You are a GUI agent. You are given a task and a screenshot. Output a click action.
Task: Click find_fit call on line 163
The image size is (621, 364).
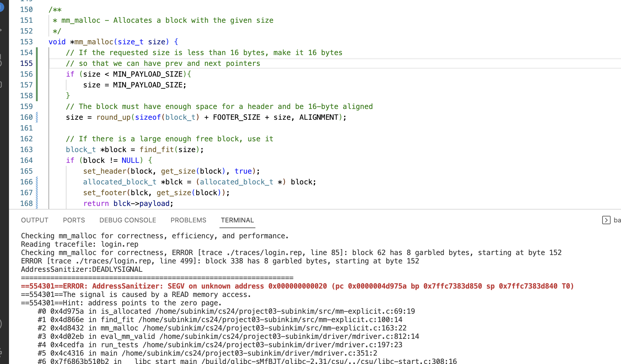(x=157, y=150)
